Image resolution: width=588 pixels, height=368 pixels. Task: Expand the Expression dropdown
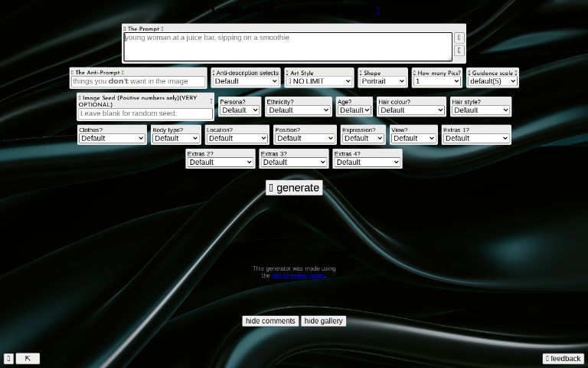coord(362,139)
